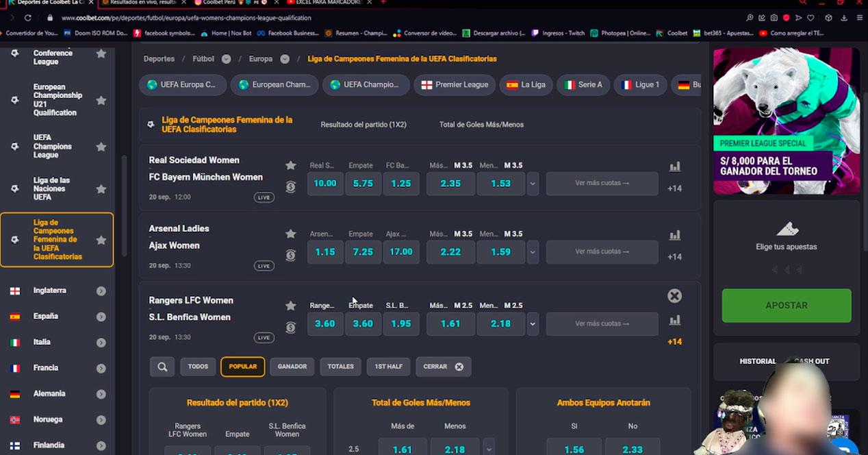Star Liga de las Naciones UEFA
868x455 pixels.
[x=101, y=188]
